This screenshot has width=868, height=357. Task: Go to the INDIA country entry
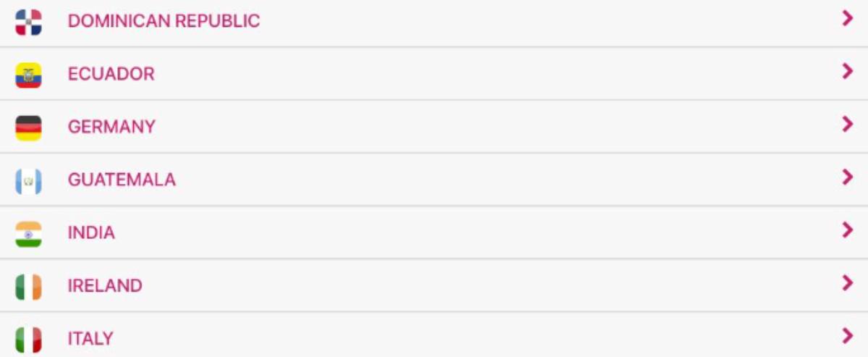coord(91,233)
